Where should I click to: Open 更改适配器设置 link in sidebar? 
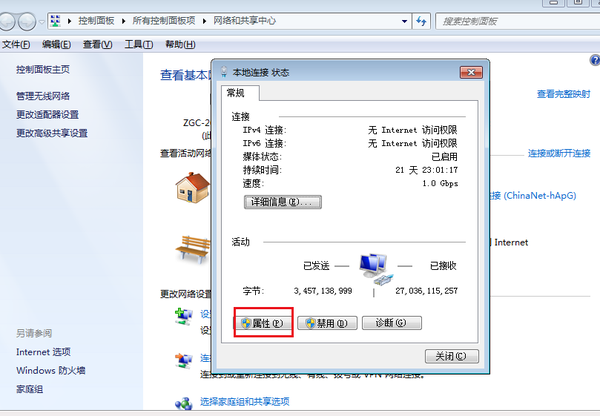coord(47,114)
